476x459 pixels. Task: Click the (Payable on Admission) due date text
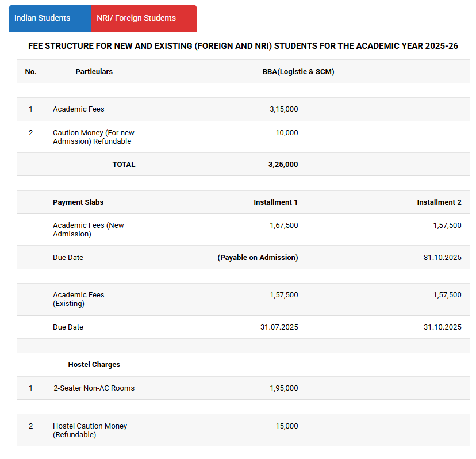(x=258, y=258)
